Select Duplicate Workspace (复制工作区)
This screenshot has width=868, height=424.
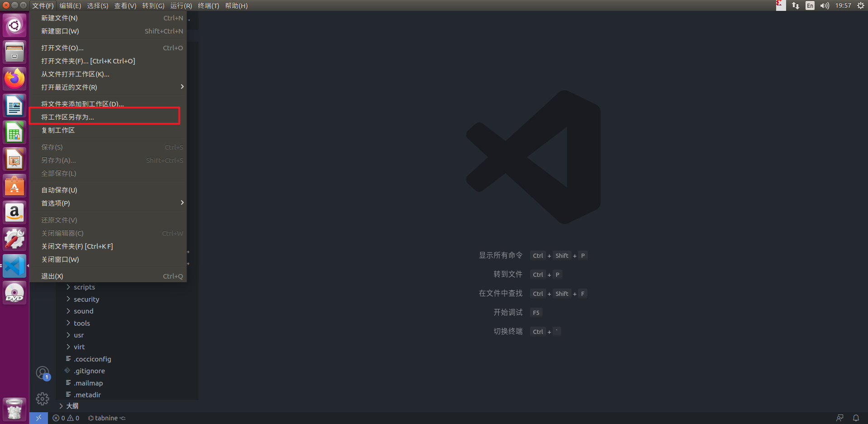pyautogui.click(x=108, y=130)
